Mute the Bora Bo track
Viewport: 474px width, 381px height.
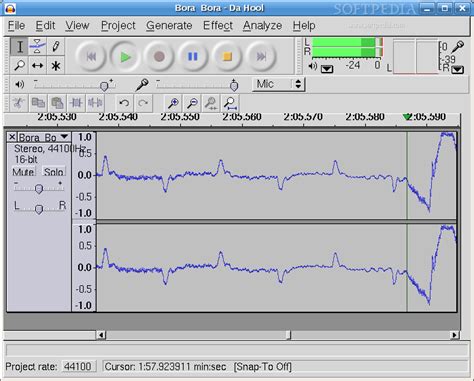pyautogui.click(x=24, y=172)
